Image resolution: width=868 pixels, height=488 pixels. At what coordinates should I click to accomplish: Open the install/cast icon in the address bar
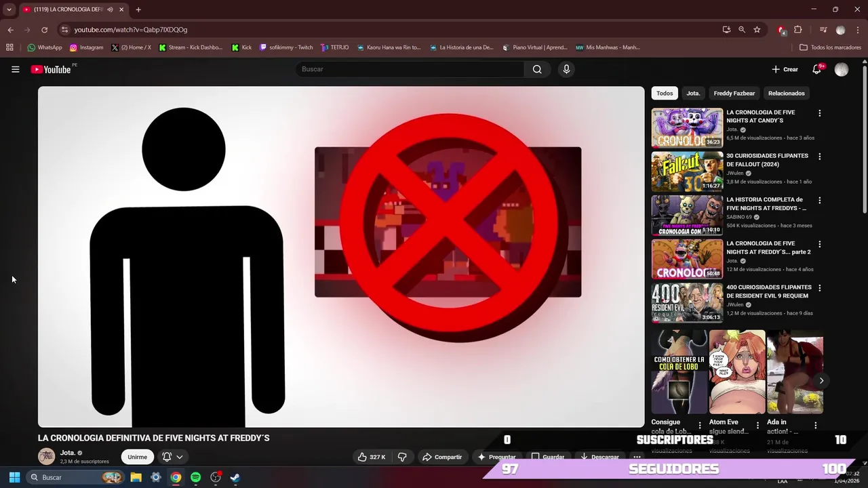click(726, 30)
